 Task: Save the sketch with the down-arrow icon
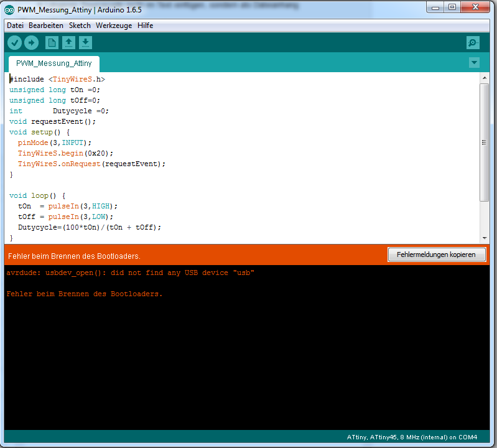tap(86, 43)
